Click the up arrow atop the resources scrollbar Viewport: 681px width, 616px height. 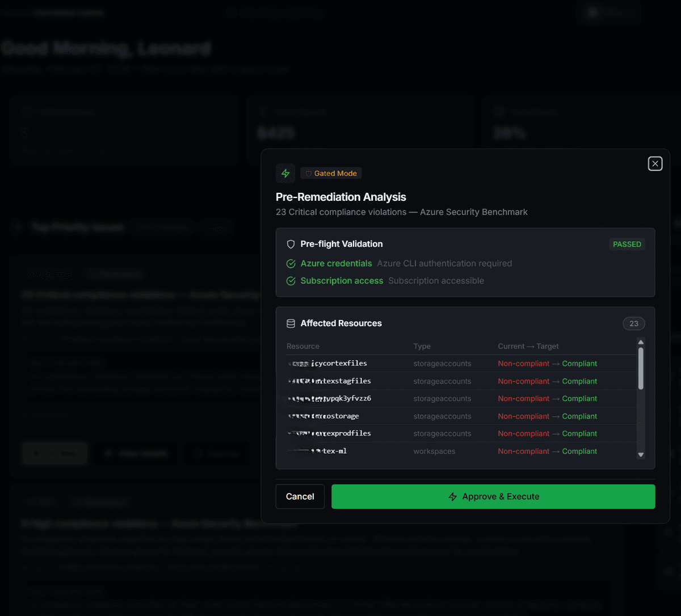[x=641, y=341]
